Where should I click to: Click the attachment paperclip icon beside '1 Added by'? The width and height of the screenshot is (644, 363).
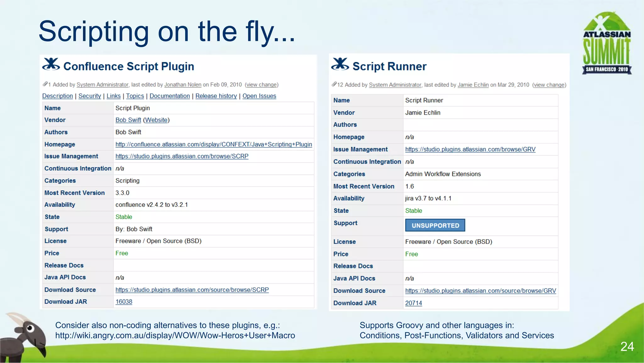(x=45, y=84)
